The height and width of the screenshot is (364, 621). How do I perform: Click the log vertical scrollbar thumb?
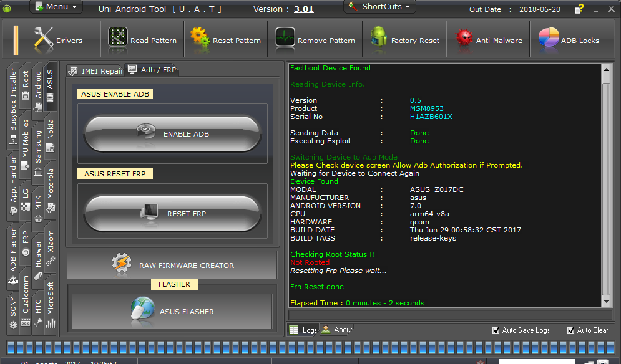tap(606, 189)
